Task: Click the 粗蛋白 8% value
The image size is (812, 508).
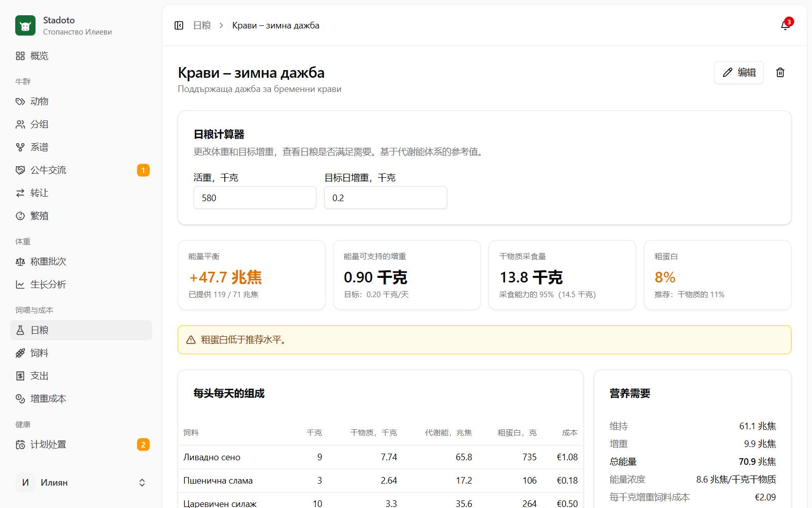Action: click(x=665, y=277)
